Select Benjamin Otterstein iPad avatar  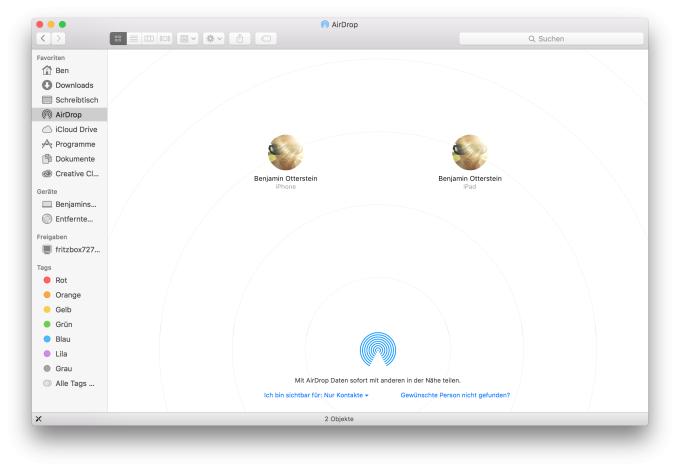pyautogui.click(x=470, y=152)
